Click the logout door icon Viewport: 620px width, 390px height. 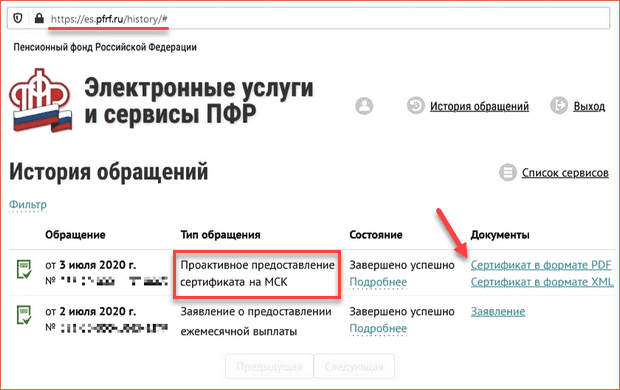click(x=559, y=106)
